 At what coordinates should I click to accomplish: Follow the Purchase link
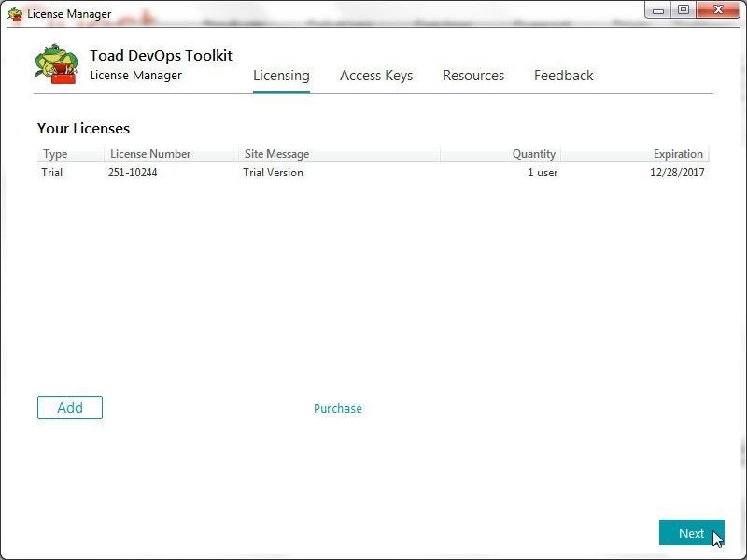tap(338, 408)
